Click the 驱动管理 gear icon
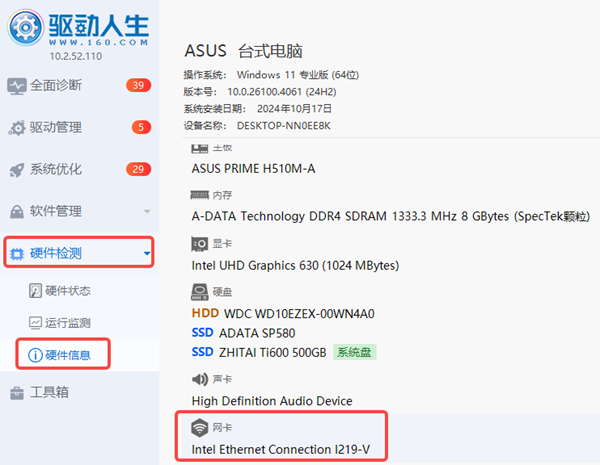600x465 pixels. click(x=17, y=128)
